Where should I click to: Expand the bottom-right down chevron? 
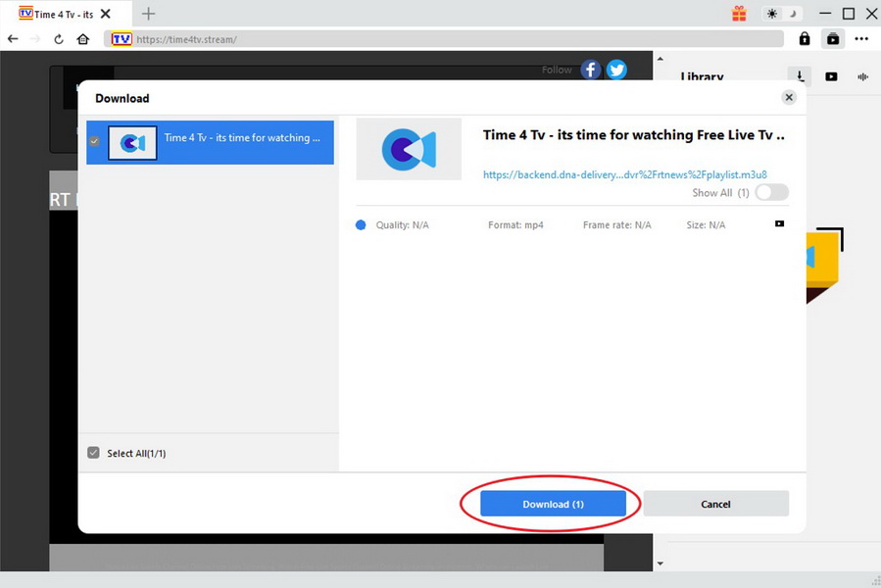tap(661, 562)
